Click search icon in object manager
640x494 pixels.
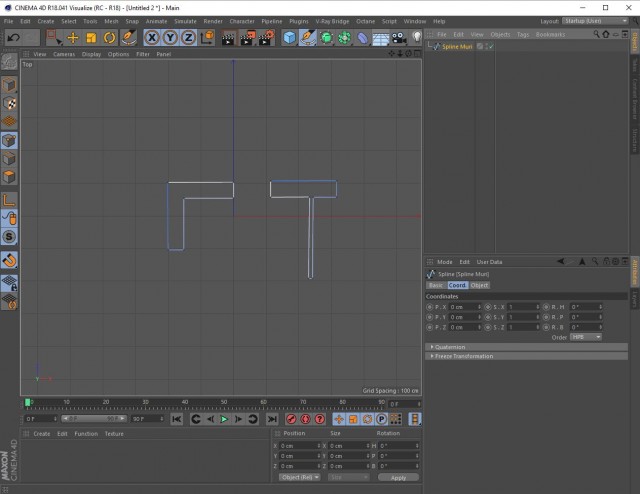click(596, 34)
